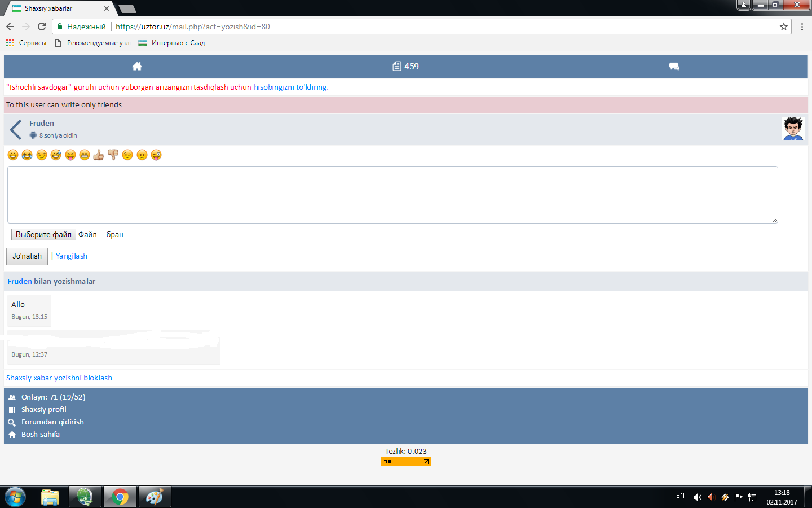Open Shaxsiy profil in footer
The width and height of the screenshot is (812, 508).
point(43,410)
